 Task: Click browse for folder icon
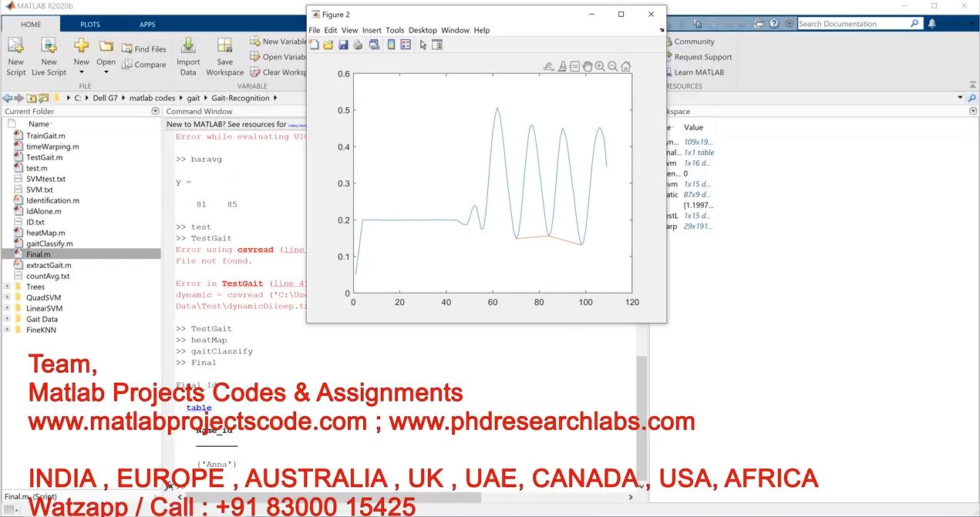tap(44, 98)
